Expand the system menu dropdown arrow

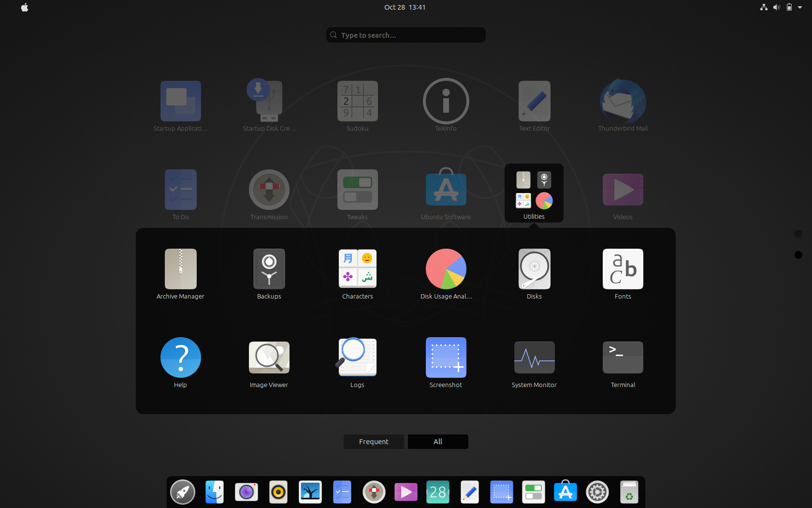800,7
